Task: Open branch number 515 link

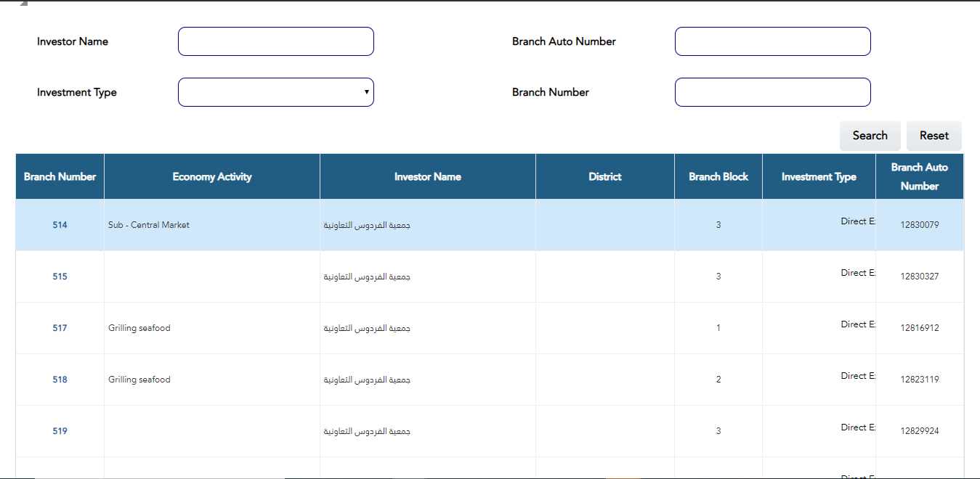Action: [x=60, y=277]
